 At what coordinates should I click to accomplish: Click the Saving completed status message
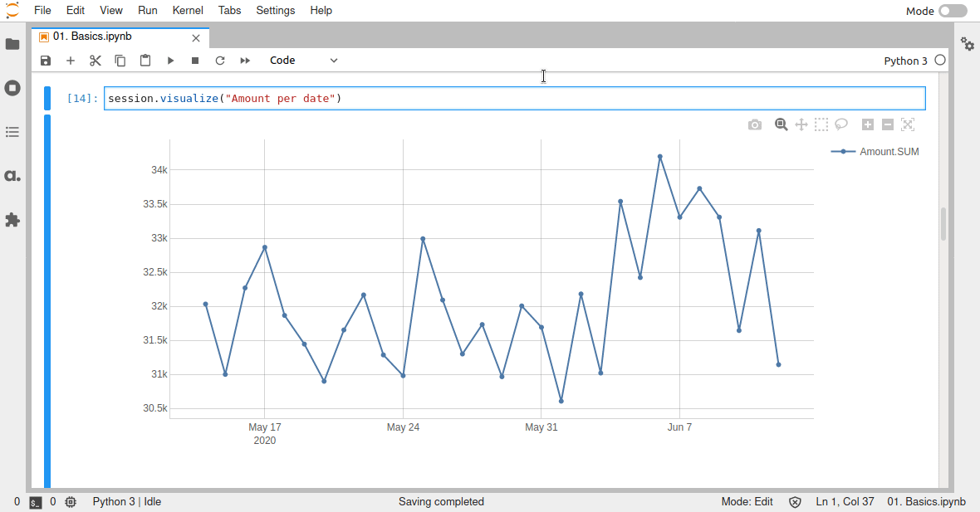tap(441, 502)
